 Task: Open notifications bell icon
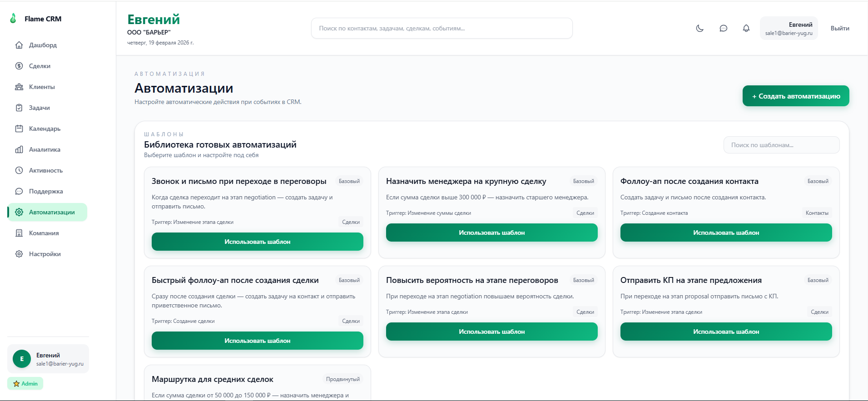tap(746, 28)
